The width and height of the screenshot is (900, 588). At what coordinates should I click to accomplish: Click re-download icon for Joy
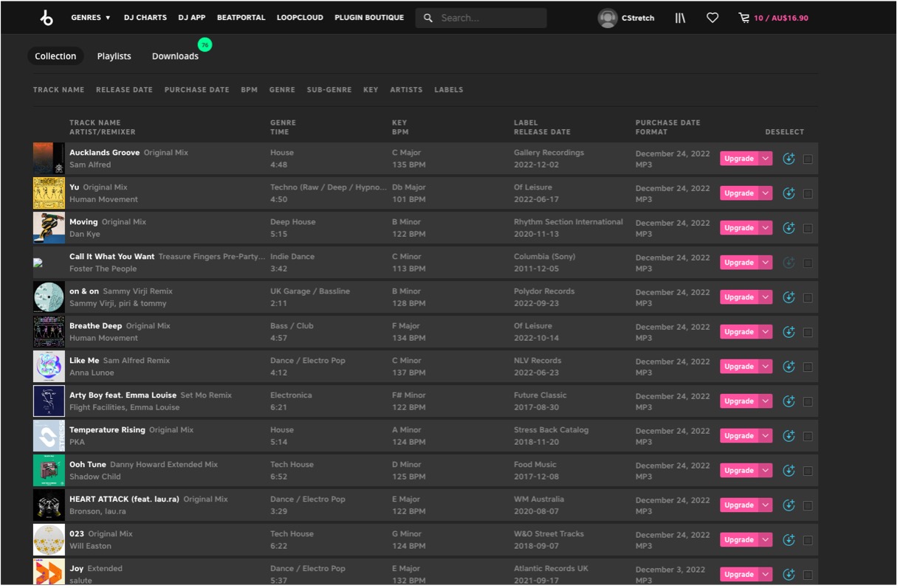tap(789, 575)
